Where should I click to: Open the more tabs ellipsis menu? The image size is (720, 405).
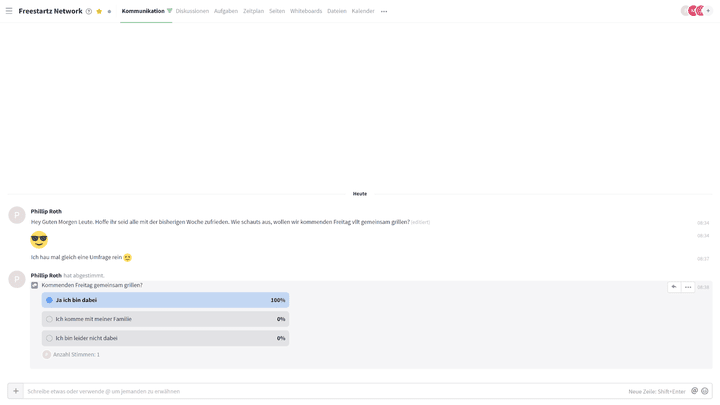(384, 11)
